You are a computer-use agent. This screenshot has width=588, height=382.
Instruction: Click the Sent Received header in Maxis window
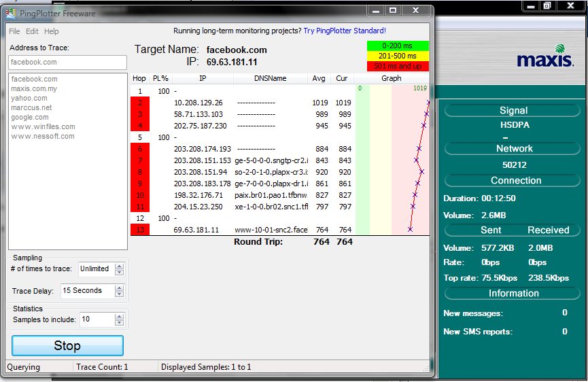pos(513,230)
